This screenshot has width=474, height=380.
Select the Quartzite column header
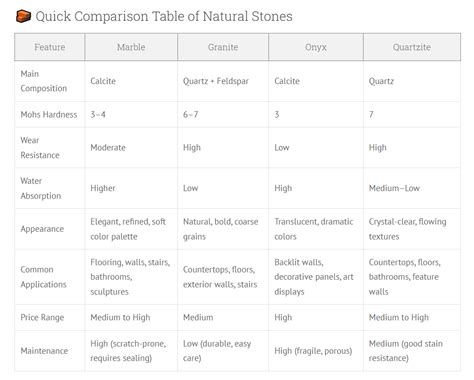(x=412, y=47)
